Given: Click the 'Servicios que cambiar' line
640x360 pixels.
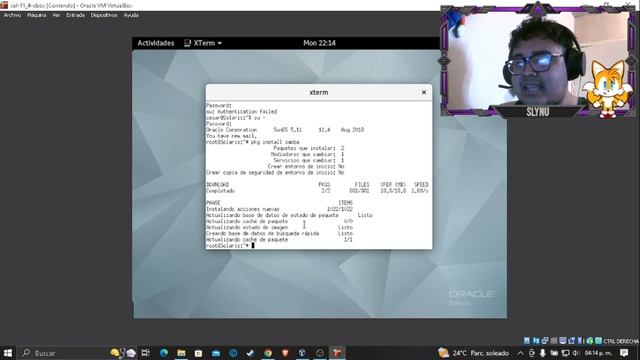Looking at the screenshot, I should coord(309,160).
